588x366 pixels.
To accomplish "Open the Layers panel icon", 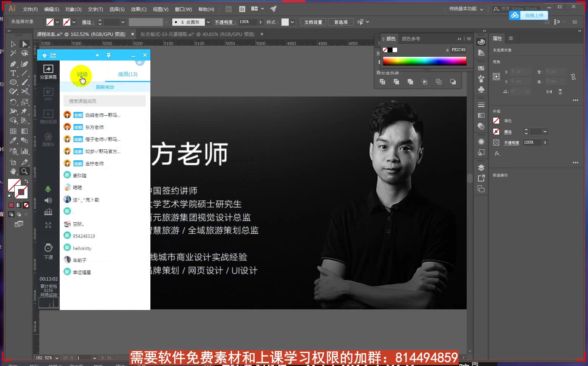I will click(x=481, y=167).
